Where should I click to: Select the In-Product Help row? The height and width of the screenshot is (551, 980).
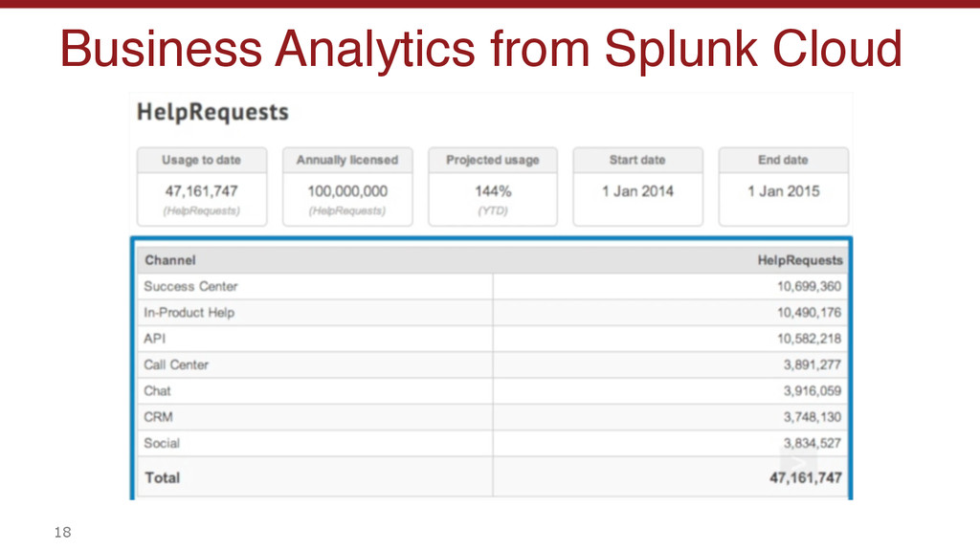coord(492,313)
